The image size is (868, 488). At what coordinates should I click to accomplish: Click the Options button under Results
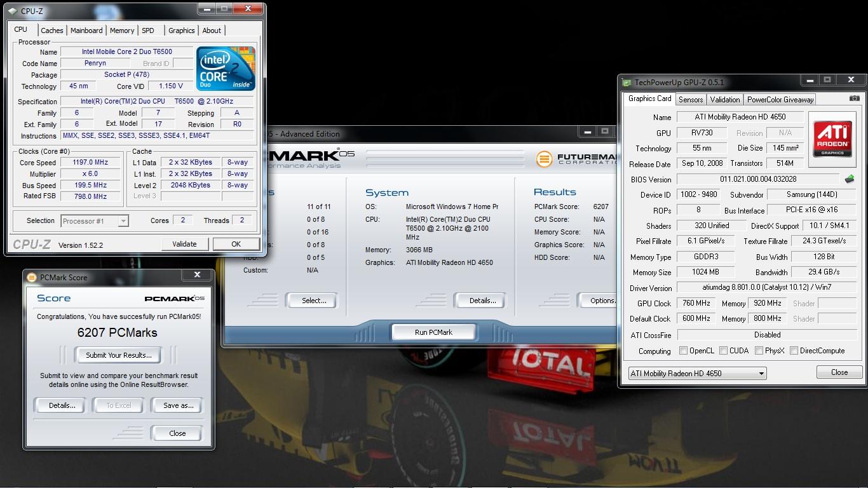point(599,301)
